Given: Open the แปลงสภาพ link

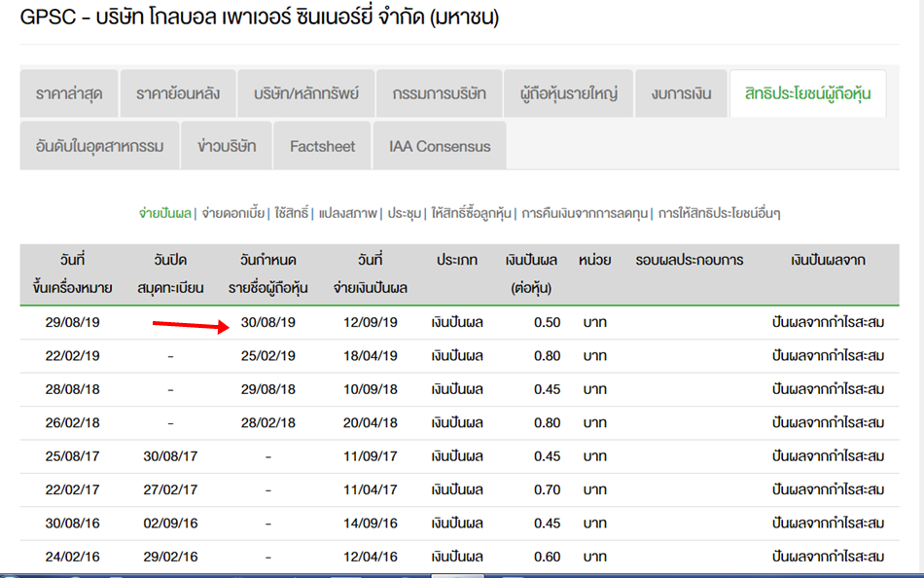Looking at the screenshot, I should (347, 213).
